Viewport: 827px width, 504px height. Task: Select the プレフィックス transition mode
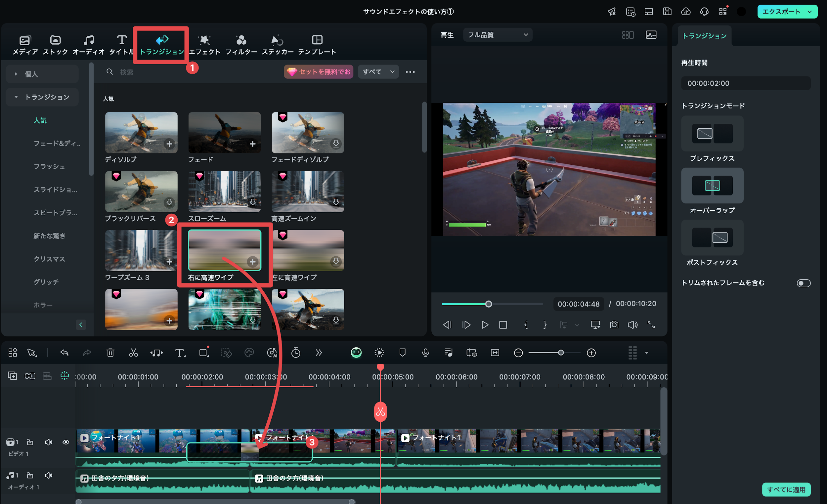712,133
